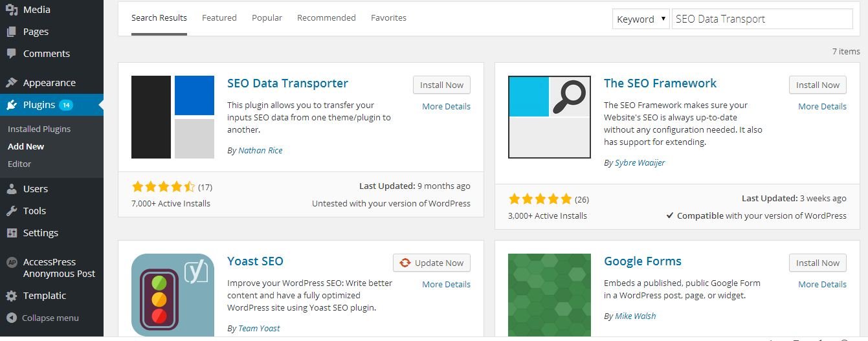
Task: Open the SEO Data Transporter title link
Action: 287,83
